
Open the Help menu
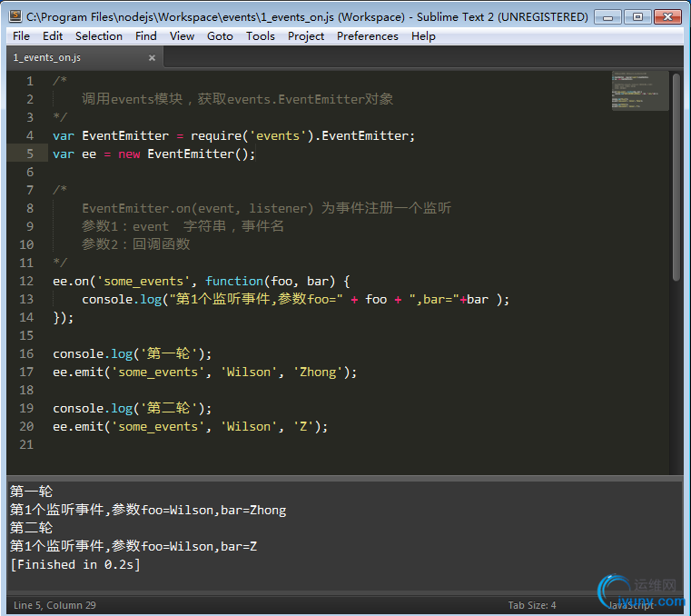tap(423, 36)
